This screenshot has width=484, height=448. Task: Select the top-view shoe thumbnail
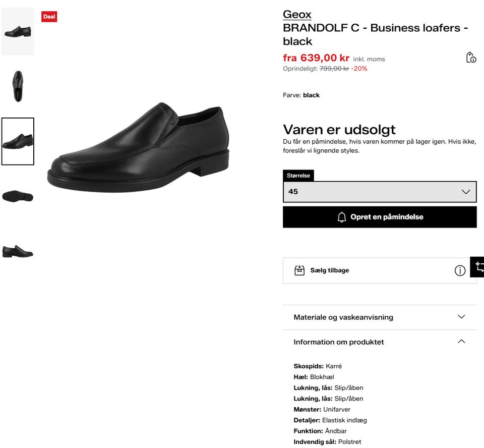coord(18,86)
